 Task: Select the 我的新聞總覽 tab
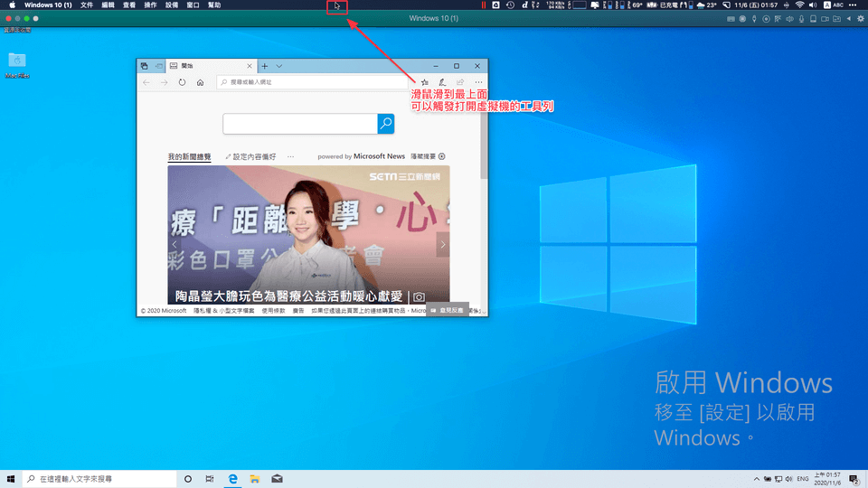click(x=189, y=156)
